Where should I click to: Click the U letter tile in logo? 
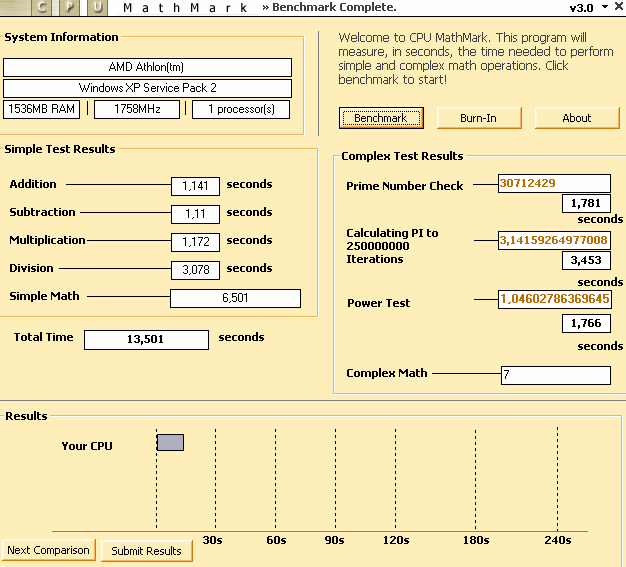click(96, 7)
